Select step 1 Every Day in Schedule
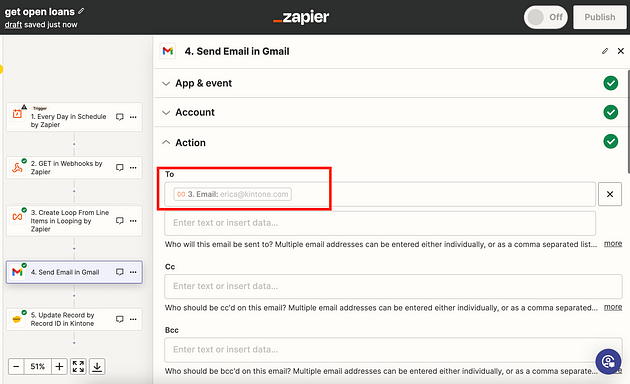Image resolution: width=630 pixels, height=384 pixels. (74, 117)
